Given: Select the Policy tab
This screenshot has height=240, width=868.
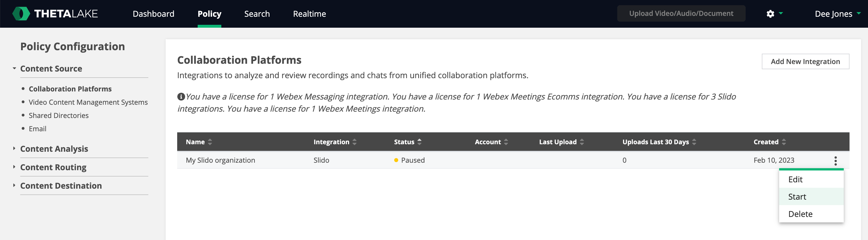Looking at the screenshot, I should click(x=209, y=14).
